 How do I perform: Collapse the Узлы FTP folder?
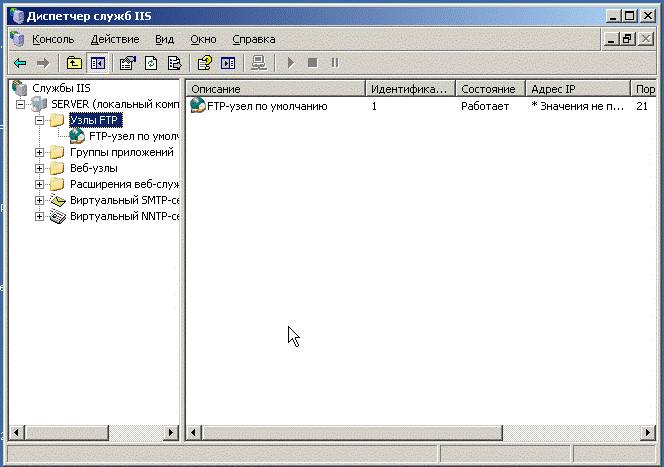tap(39, 120)
